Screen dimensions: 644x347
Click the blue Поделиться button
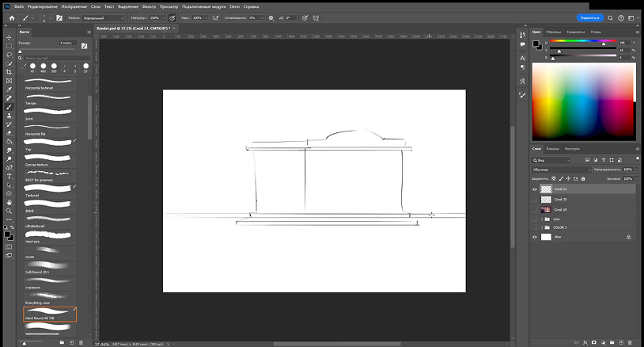click(589, 17)
